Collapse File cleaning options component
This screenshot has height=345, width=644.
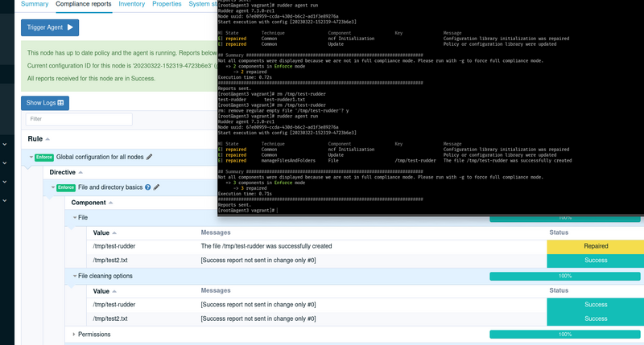75,276
